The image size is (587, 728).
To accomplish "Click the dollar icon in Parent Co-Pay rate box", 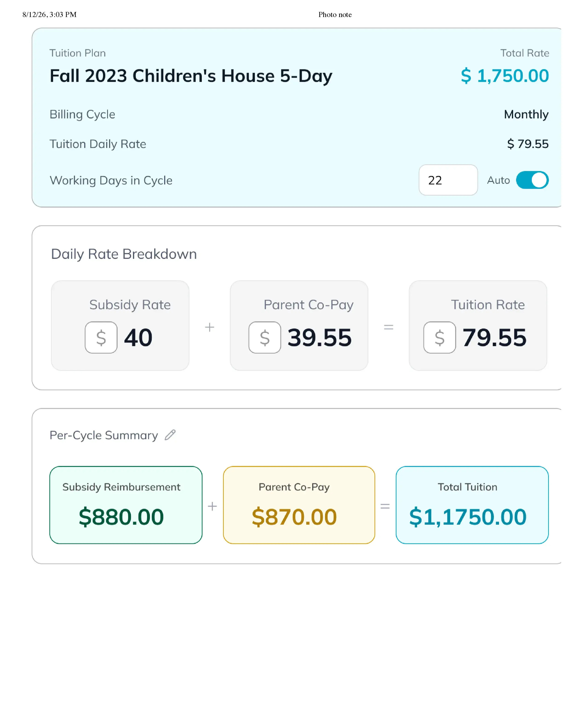I will [x=265, y=337].
